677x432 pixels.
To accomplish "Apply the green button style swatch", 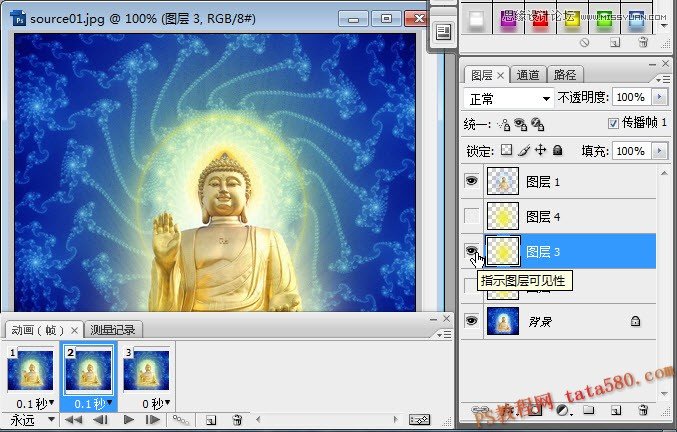I will pyautogui.click(x=604, y=20).
